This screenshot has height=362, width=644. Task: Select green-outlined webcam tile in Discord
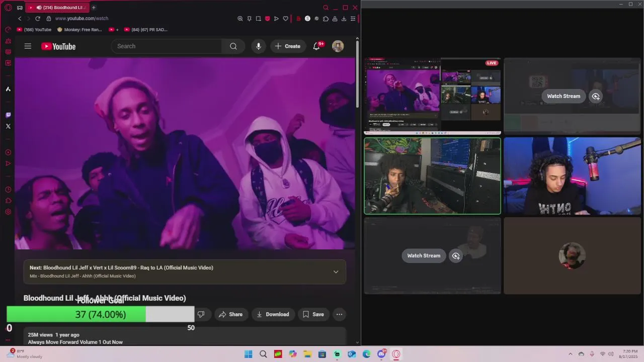[x=432, y=176]
